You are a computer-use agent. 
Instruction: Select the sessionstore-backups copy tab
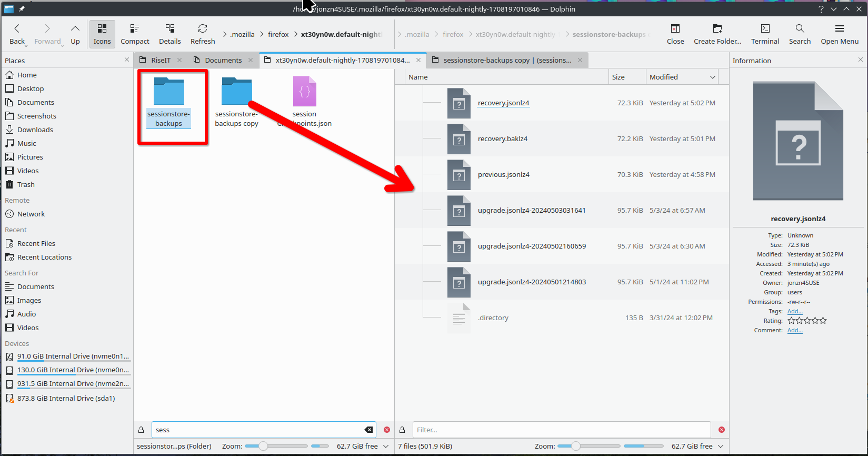pos(507,60)
